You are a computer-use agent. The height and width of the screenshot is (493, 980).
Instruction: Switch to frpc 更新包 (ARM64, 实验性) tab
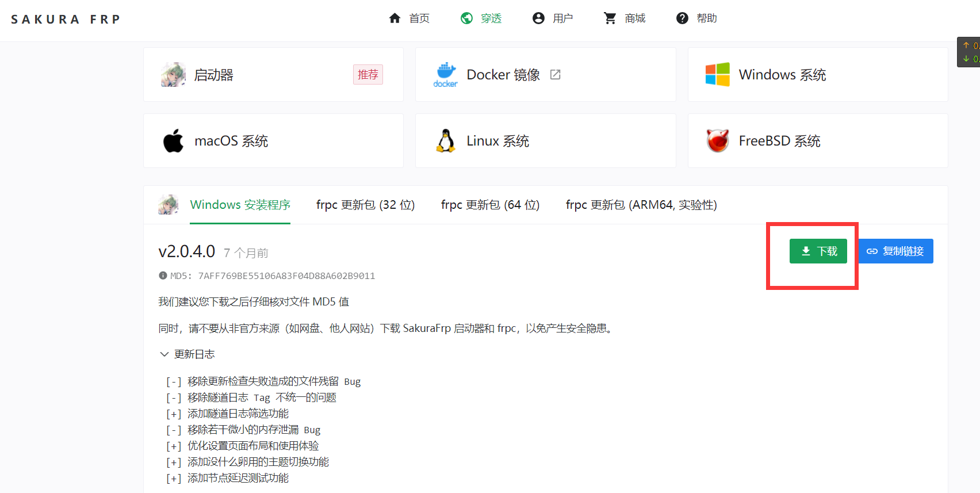click(641, 205)
